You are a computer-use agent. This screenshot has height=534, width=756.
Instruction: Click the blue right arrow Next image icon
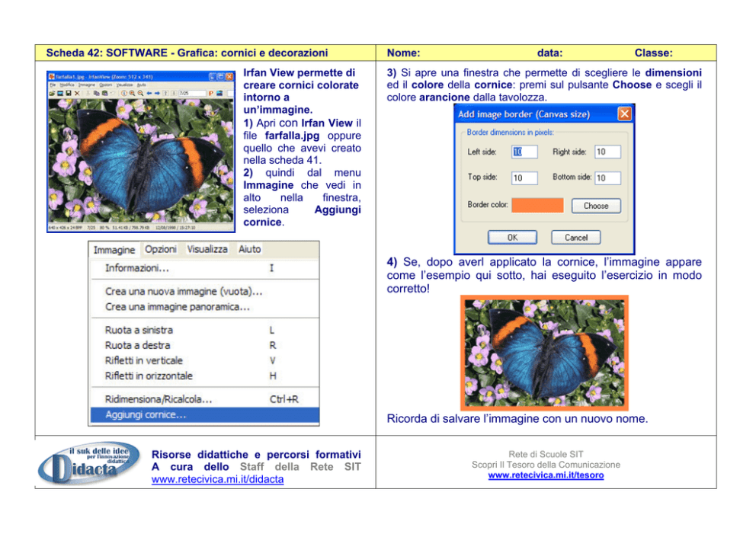point(157,93)
